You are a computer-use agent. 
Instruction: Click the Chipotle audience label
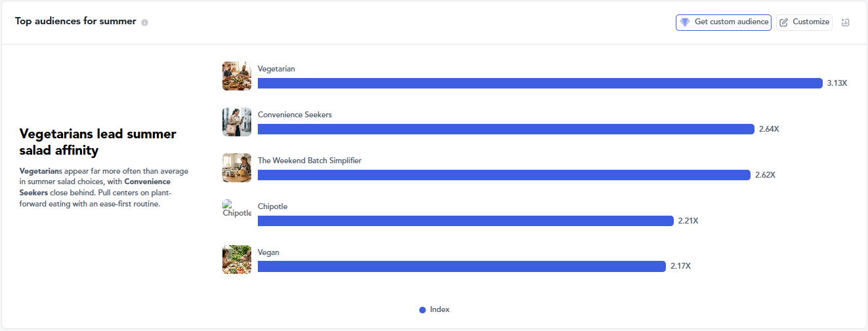click(x=272, y=206)
